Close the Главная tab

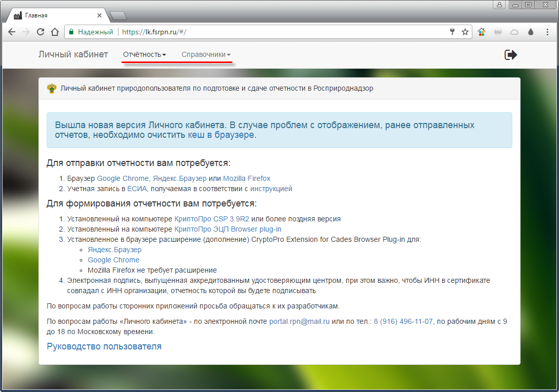click(99, 15)
